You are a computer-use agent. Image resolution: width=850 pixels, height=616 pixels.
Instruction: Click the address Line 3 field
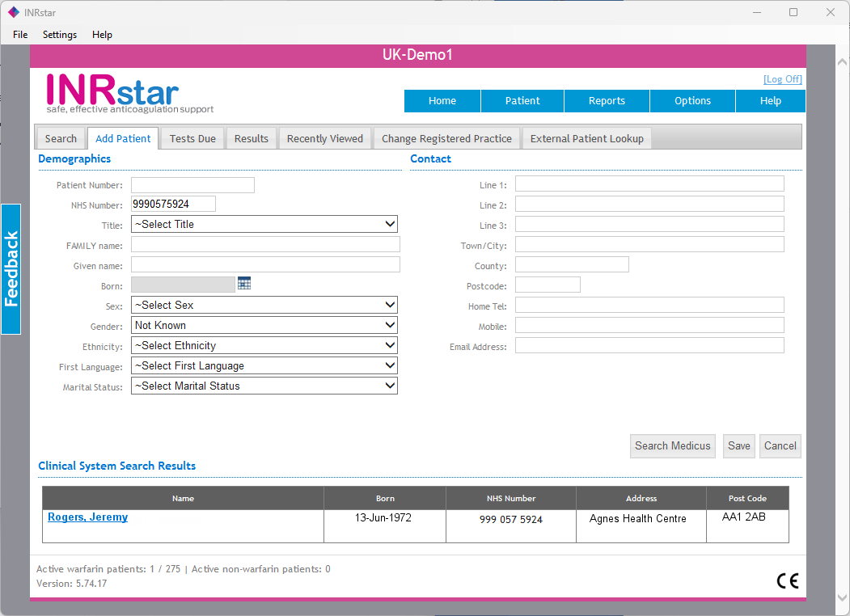[x=649, y=224]
